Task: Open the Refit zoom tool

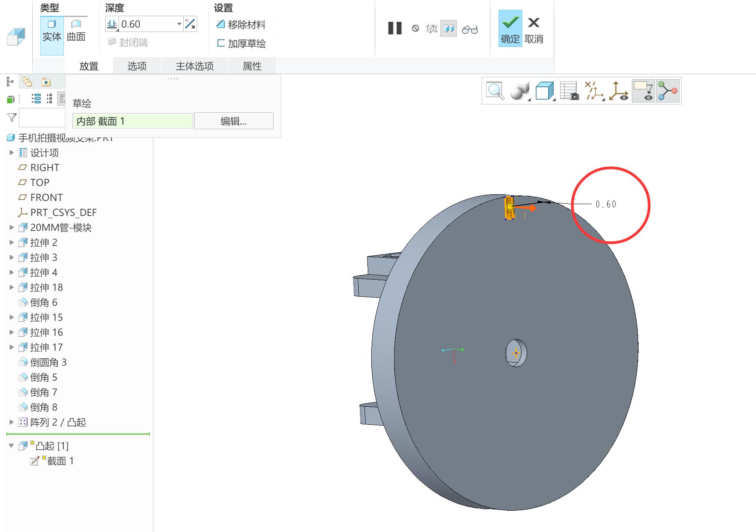Action: click(495, 91)
